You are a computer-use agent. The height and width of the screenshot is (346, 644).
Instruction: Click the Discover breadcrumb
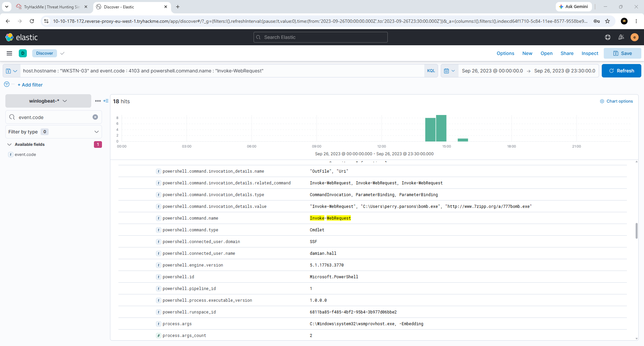click(x=45, y=53)
